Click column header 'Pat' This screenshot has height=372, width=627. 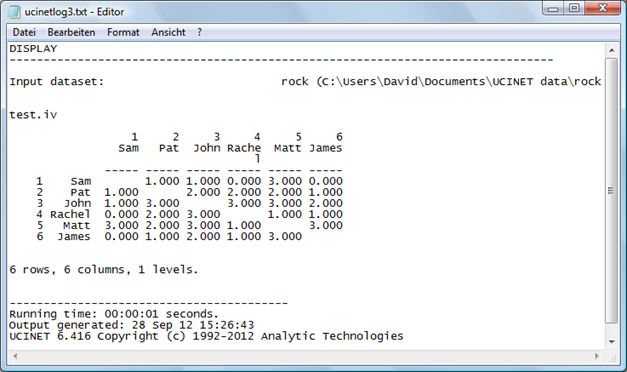(x=169, y=148)
